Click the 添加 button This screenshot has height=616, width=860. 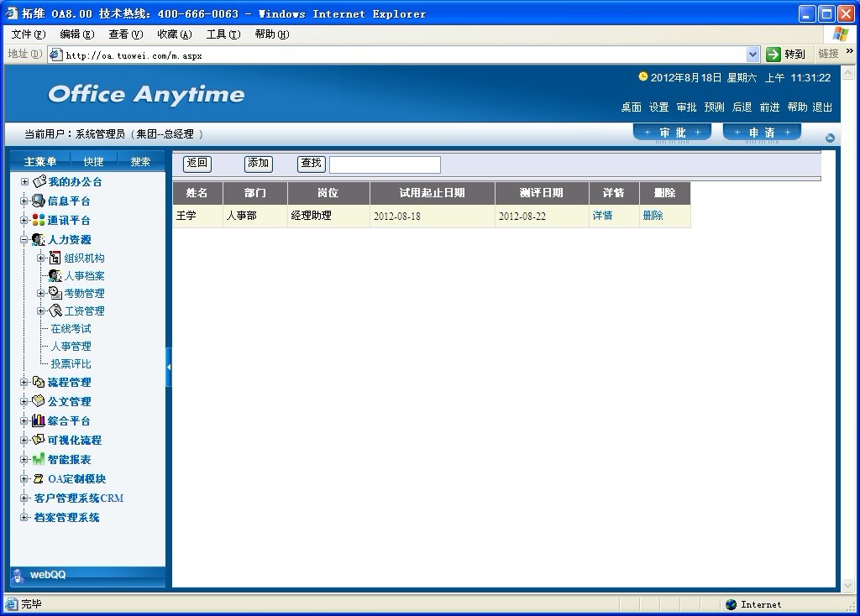[x=258, y=164]
